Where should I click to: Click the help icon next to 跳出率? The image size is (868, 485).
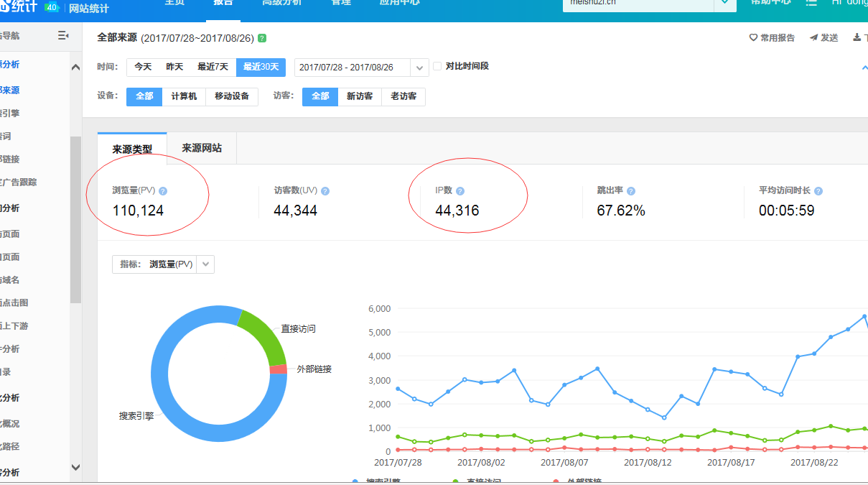pyautogui.click(x=631, y=191)
